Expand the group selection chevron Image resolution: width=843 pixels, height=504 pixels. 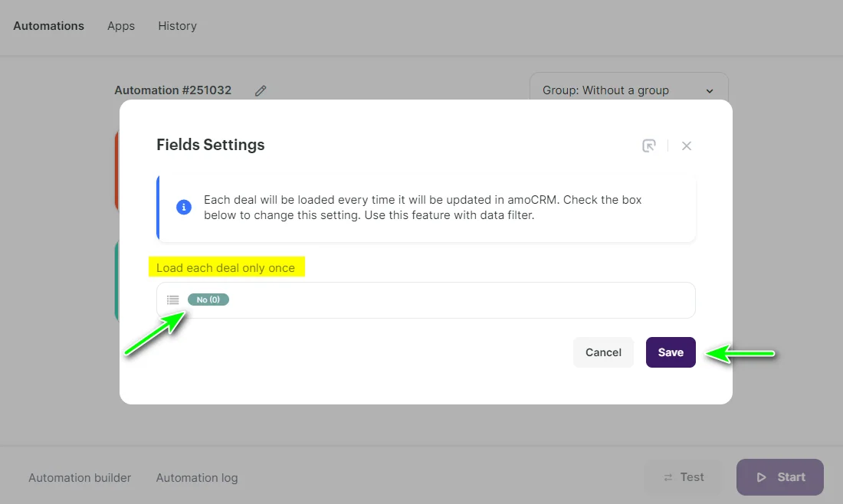pos(709,90)
